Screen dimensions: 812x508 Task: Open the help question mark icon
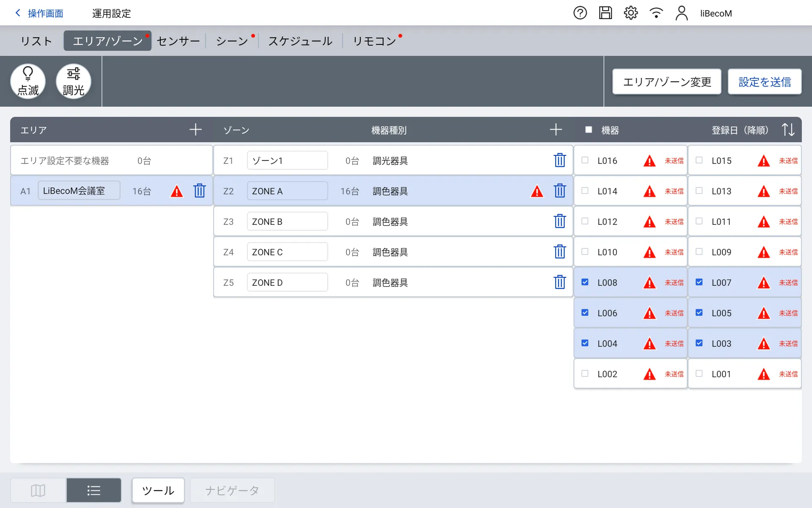pyautogui.click(x=580, y=13)
